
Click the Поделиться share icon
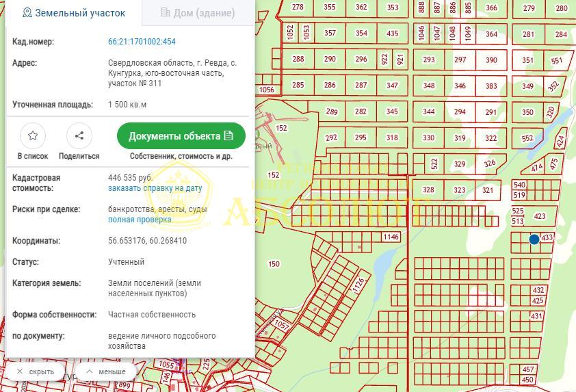pos(79,135)
